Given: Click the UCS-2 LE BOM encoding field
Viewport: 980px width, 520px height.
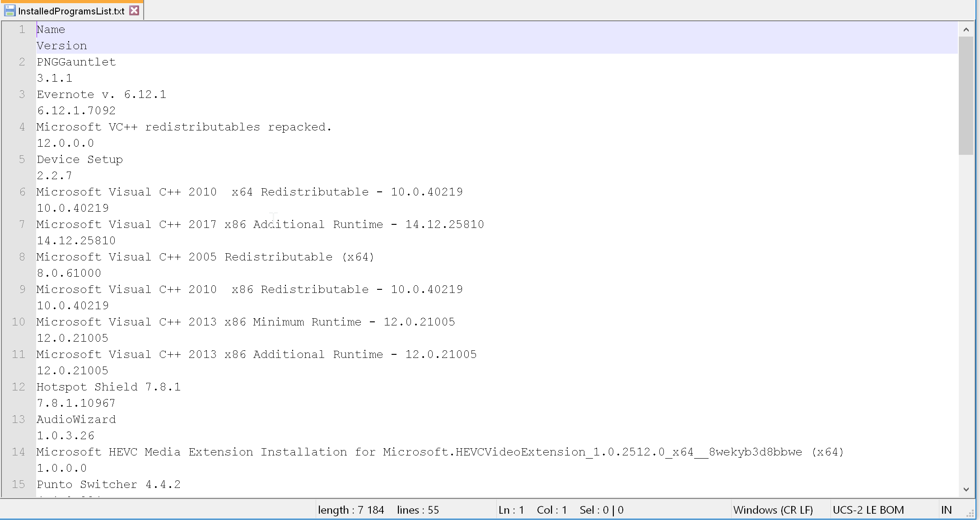Looking at the screenshot, I should tap(868, 510).
